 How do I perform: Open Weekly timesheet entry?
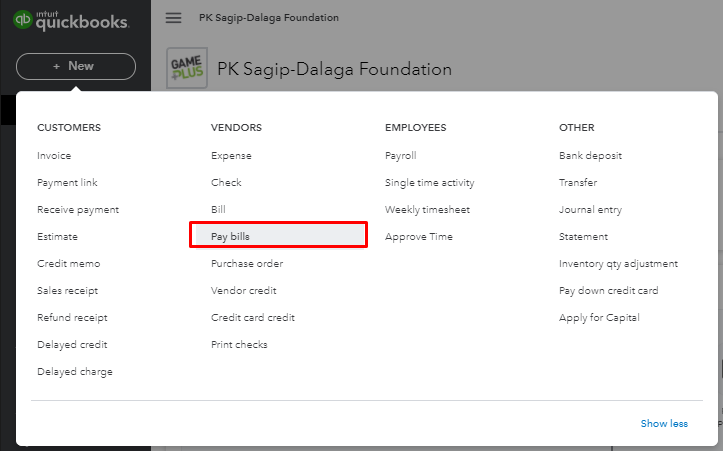coord(427,210)
